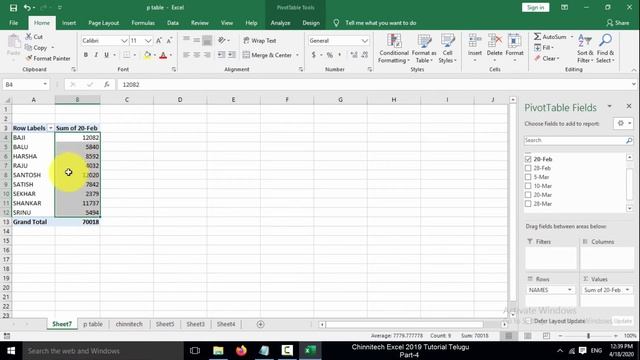Click the zoom slider in the status bar

pyautogui.click(x=588, y=336)
